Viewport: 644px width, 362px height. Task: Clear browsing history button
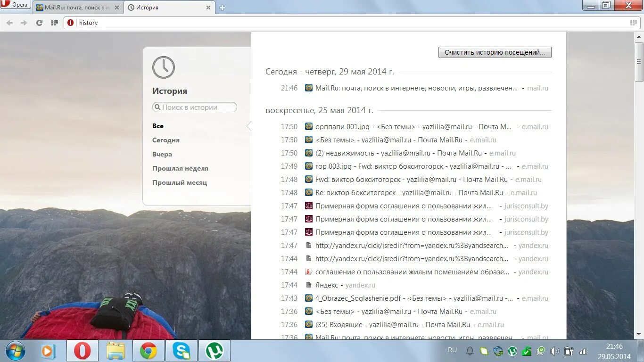point(495,52)
